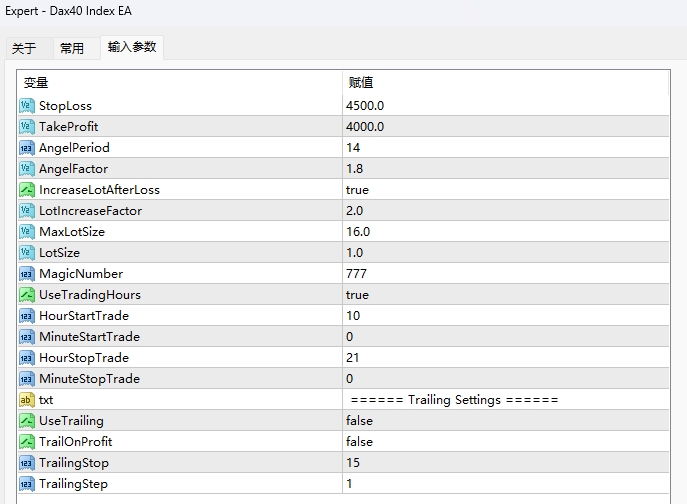Select the UseTradingHours variable name

(x=90, y=295)
